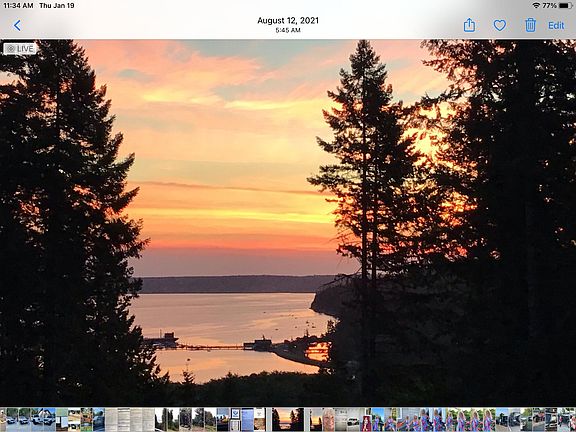Favorite this photo with the heart

pyautogui.click(x=500, y=25)
